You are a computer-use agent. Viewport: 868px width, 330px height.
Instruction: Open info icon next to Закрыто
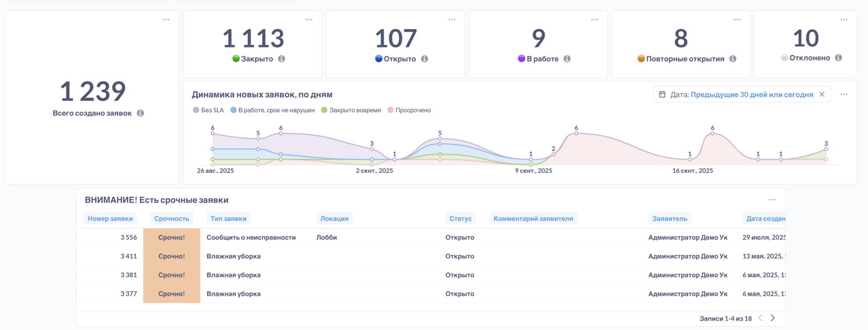[282, 59]
